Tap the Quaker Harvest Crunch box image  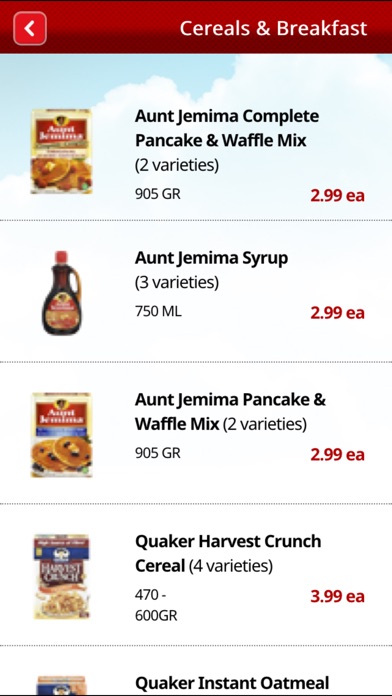click(x=62, y=577)
